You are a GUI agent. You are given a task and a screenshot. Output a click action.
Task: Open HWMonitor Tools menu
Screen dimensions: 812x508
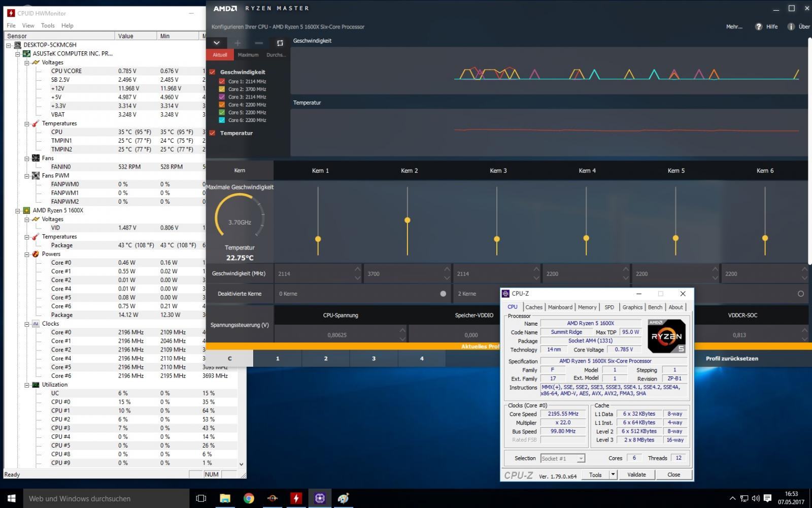48,25
